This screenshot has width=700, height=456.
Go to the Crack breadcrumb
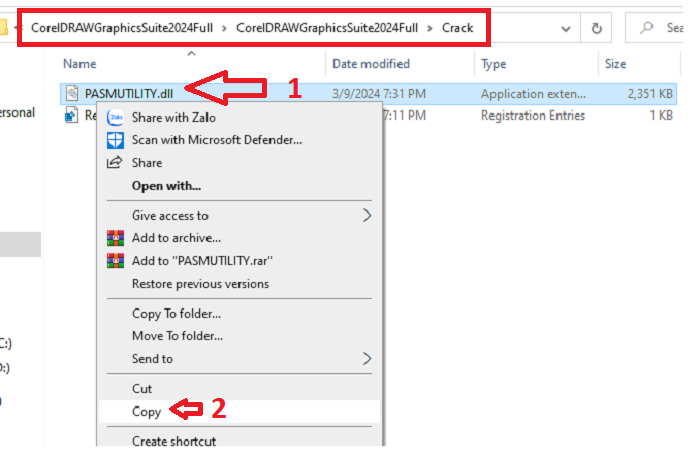point(458,28)
